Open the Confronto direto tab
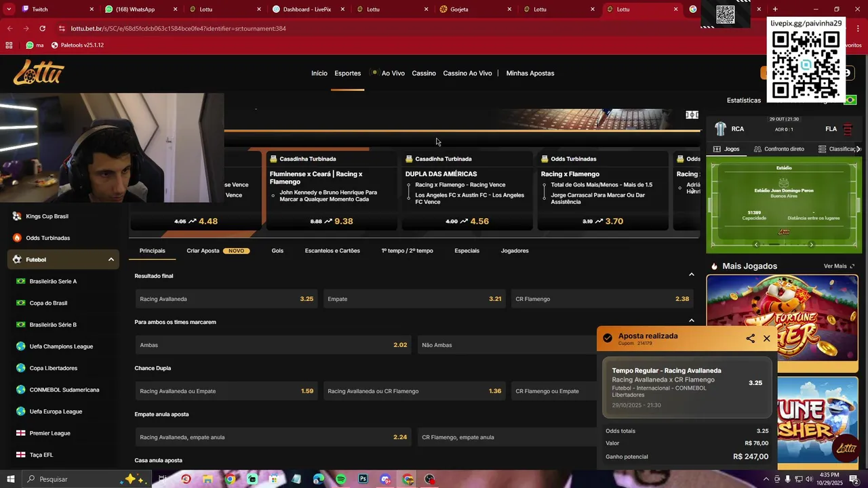The image size is (868, 488). click(779, 149)
